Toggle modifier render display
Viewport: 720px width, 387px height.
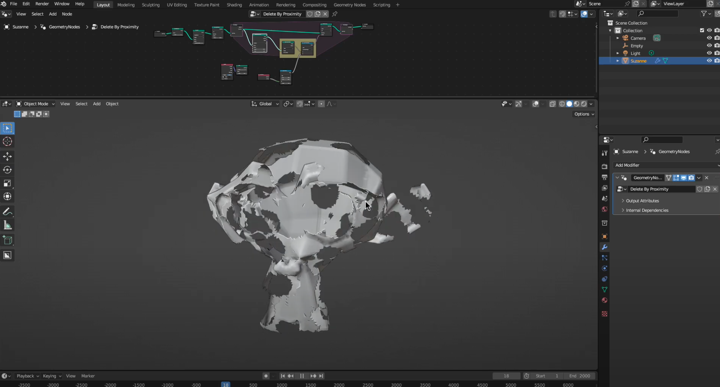pyautogui.click(x=691, y=178)
